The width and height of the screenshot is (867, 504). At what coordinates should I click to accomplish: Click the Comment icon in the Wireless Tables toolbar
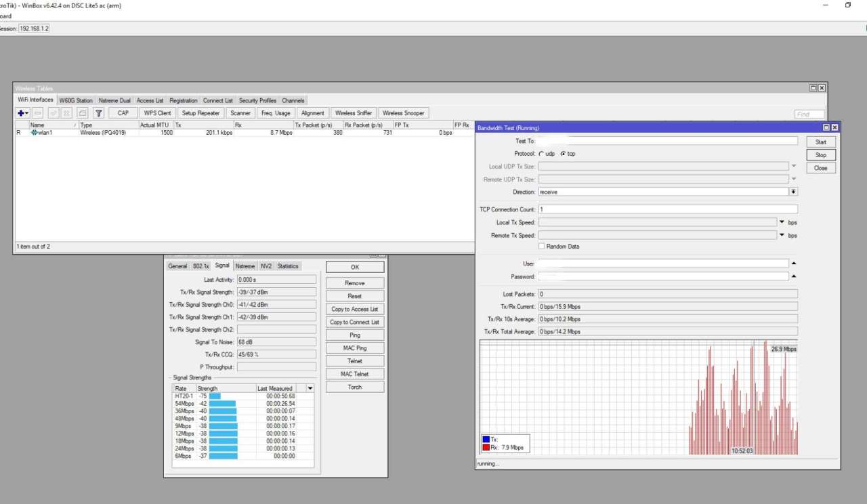82,113
